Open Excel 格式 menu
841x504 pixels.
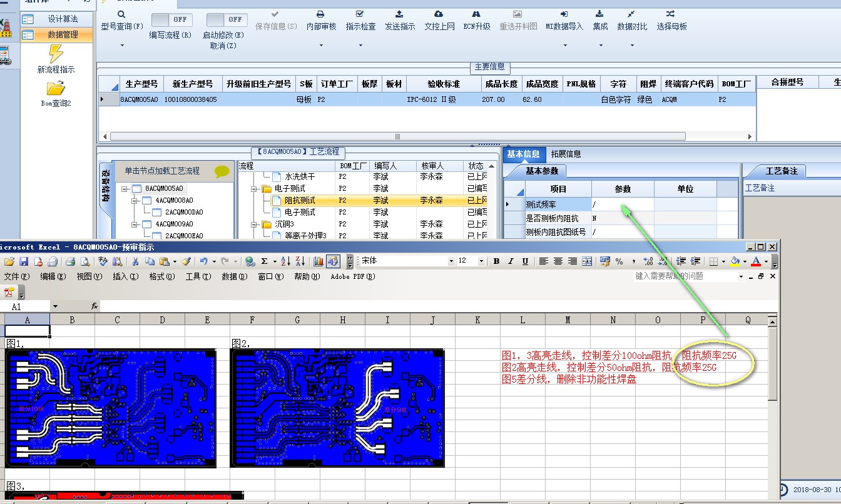pos(161,276)
